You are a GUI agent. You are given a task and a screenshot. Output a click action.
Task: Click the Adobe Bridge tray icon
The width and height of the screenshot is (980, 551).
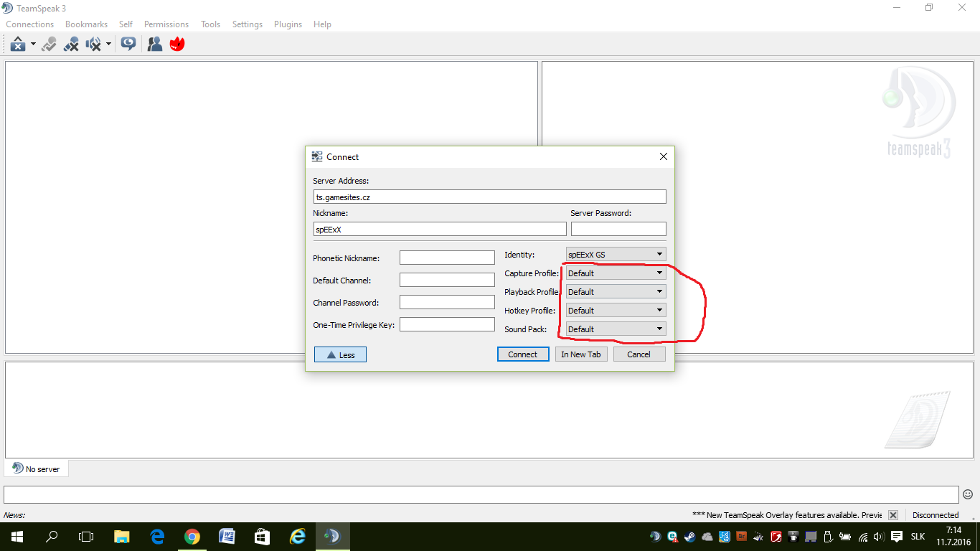tap(742, 537)
